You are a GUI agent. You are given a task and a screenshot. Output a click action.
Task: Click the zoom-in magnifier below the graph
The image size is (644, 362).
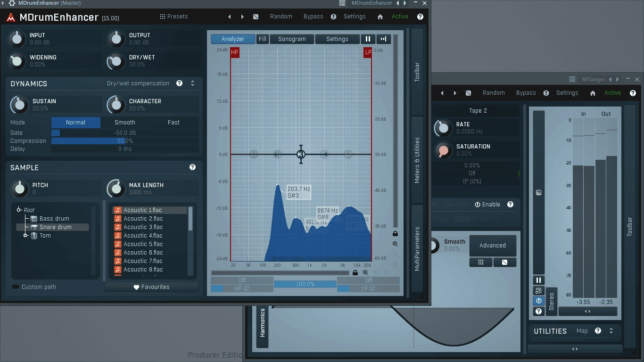click(365, 272)
